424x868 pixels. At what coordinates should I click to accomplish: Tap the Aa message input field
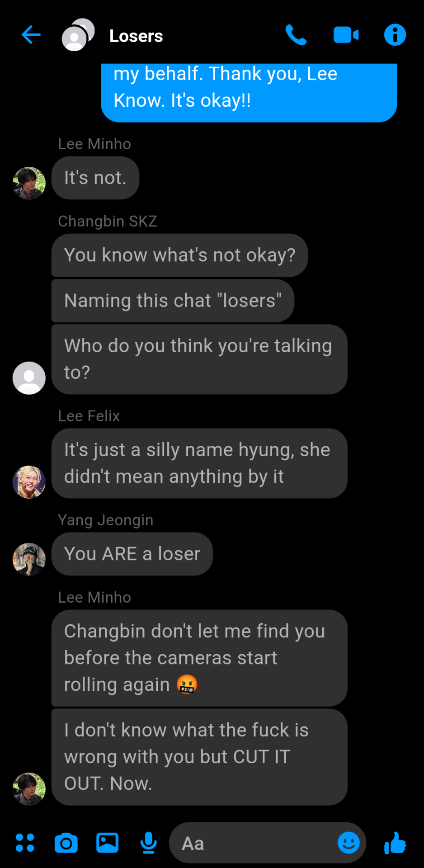pos(268,843)
